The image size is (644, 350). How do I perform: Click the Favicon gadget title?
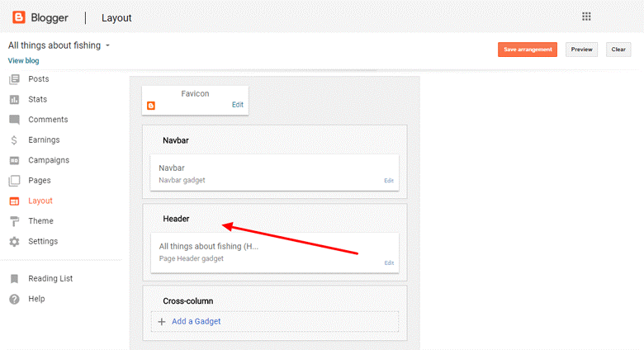(x=195, y=93)
